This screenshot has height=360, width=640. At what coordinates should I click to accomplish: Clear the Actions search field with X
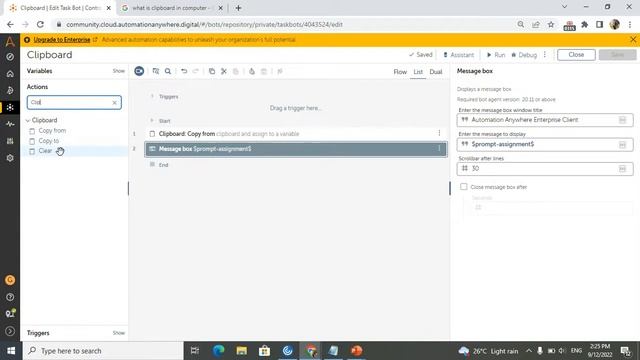tap(114, 102)
